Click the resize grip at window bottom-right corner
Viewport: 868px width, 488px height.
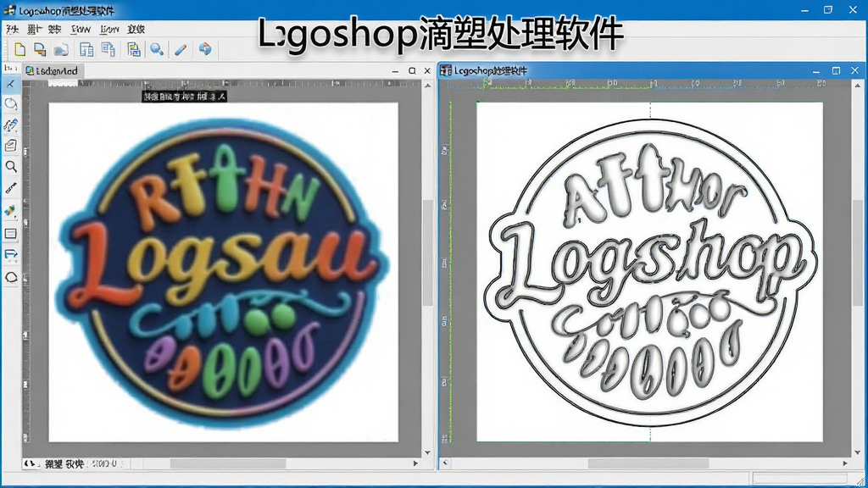pos(860,481)
